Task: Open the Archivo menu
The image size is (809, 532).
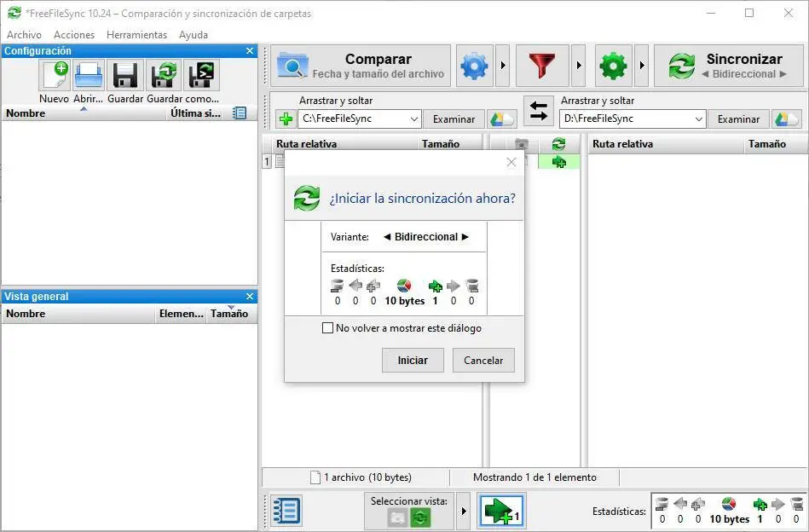Action: pyautogui.click(x=24, y=35)
